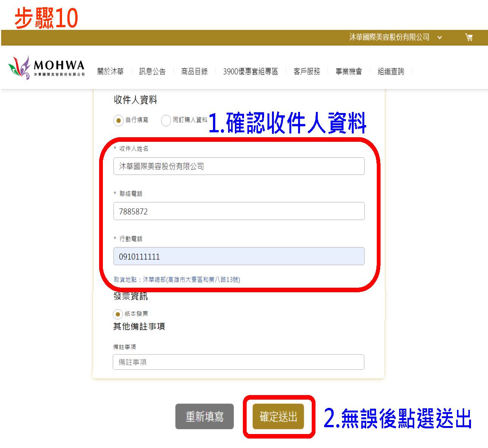Select the 自行填寫 radio option
Viewport: 488px width, 448px height.
tap(119, 120)
